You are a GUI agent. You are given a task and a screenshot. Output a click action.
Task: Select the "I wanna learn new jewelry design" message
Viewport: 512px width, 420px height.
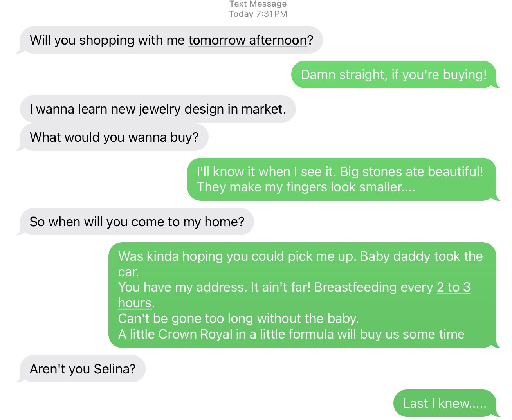click(157, 109)
